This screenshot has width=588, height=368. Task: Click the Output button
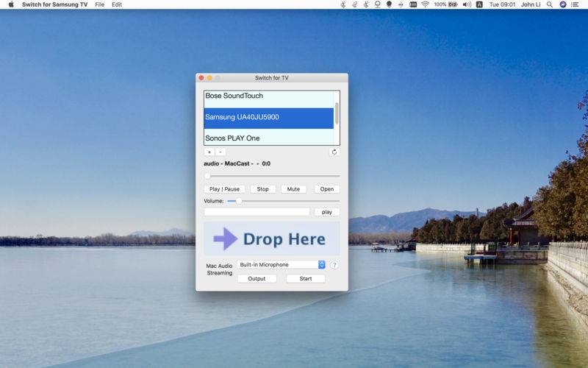click(x=257, y=279)
